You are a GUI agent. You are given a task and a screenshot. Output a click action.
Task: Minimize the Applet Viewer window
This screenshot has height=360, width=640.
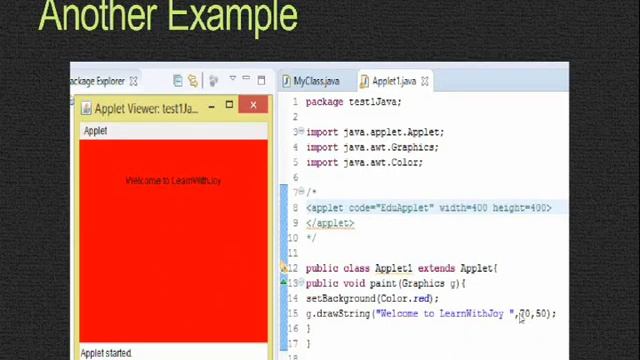pyautogui.click(x=211, y=107)
